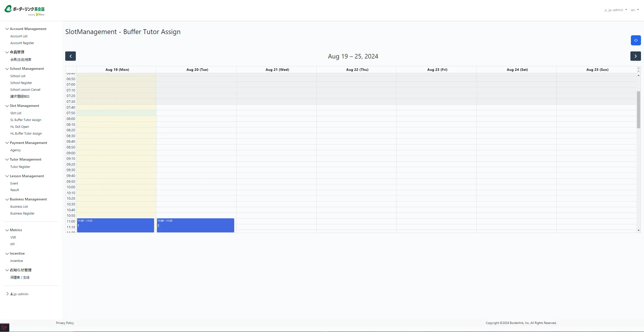Click the blue refresh icon button
Image resolution: width=644 pixels, height=332 pixels.
[x=636, y=40]
